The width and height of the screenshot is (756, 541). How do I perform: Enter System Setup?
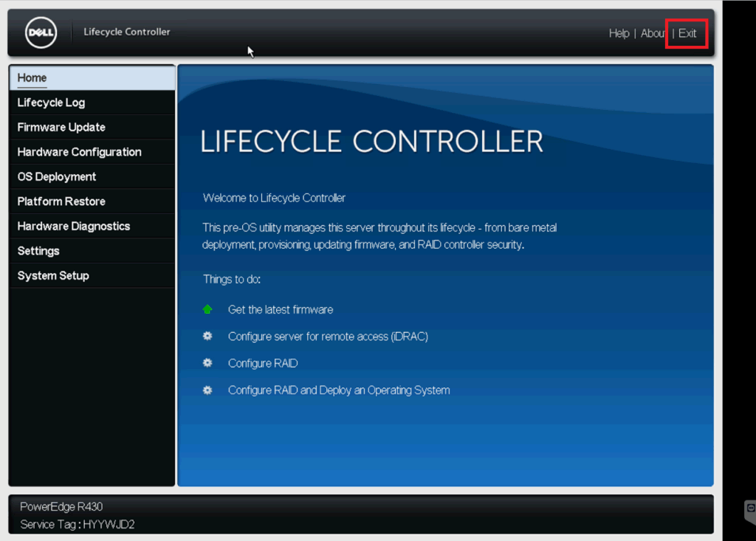pyautogui.click(x=92, y=276)
